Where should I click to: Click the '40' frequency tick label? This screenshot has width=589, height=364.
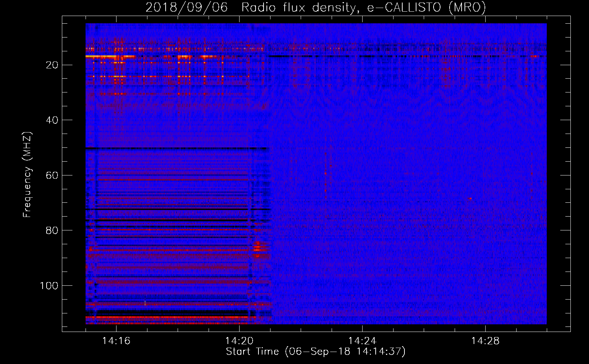[x=52, y=120]
